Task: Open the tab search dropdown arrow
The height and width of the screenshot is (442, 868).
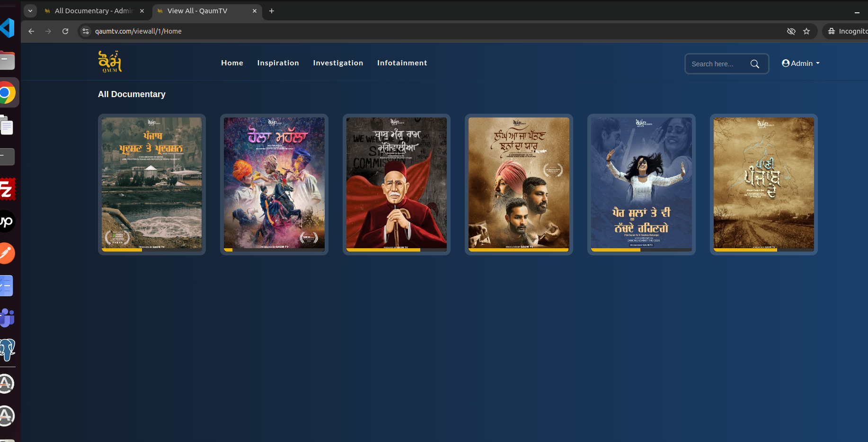Action: tap(30, 11)
